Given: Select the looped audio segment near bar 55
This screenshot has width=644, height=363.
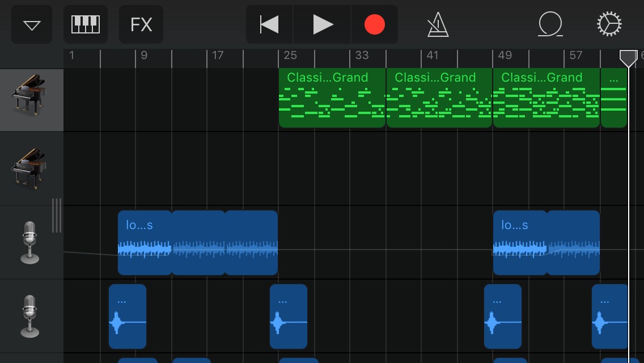Looking at the screenshot, I should point(573,243).
